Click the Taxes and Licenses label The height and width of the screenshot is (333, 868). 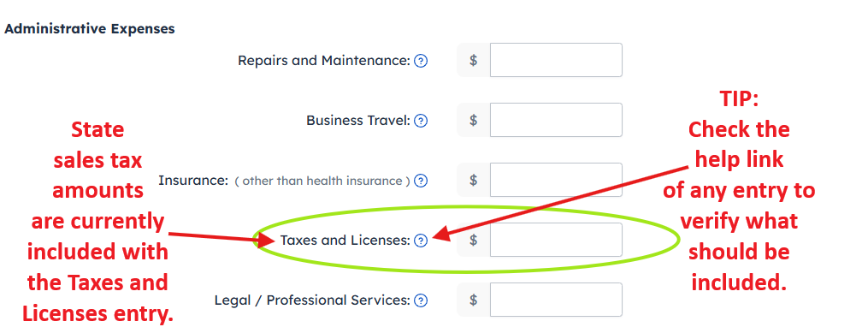345,241
